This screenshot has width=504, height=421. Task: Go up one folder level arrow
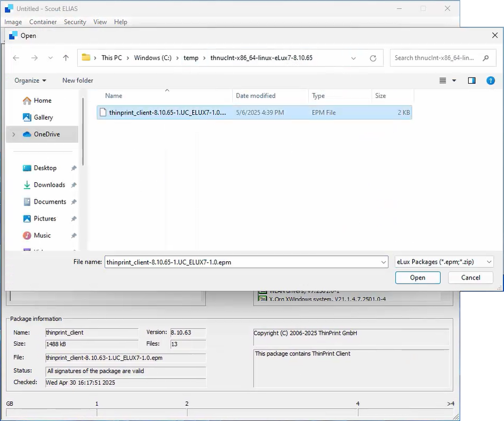pyautogui.click(x=66, y=58)
